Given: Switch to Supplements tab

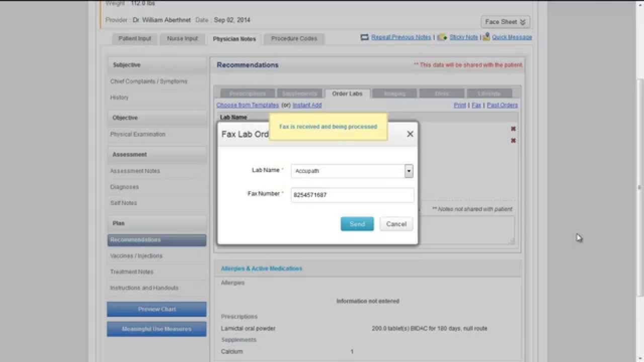Looking at the screenshot, I should click(300, 94).
